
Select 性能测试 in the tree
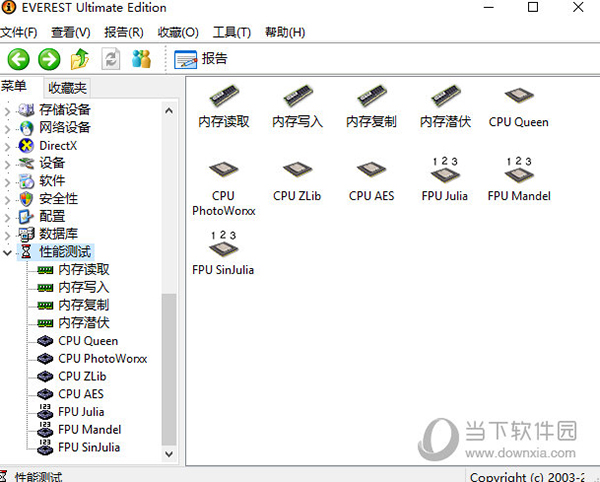pyautogui.click(x=65, y=252)
